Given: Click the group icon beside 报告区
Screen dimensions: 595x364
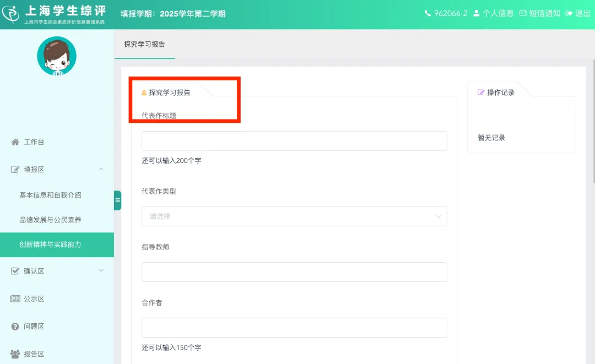Looking at the screenshot, I should point(15,354).
